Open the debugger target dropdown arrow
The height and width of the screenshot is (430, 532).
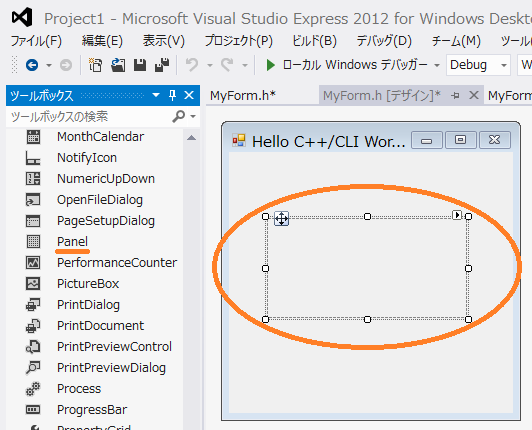(x=437, y=65)
